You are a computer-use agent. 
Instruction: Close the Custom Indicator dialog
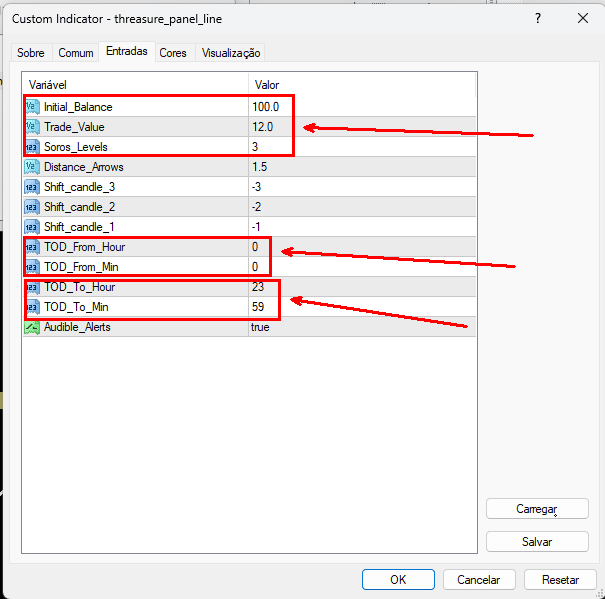click(x=583, y=18)
